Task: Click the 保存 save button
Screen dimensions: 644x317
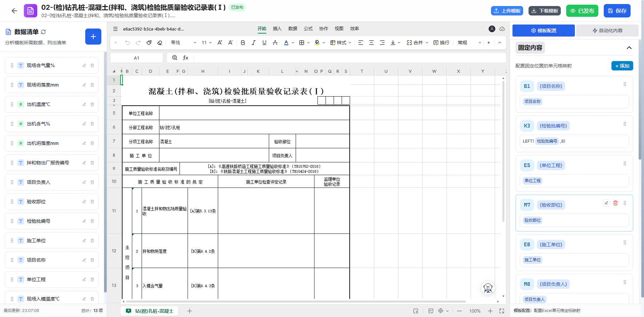Action: pos(617,11)
